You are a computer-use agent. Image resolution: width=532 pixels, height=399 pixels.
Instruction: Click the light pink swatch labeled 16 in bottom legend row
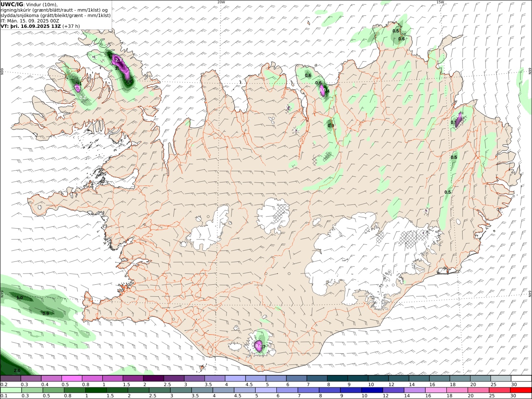(435, 390)
